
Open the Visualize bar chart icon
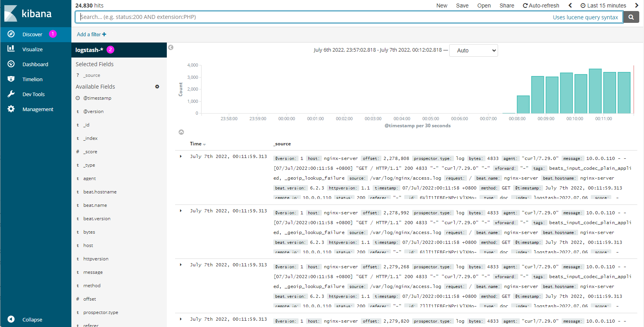[11, 49]
